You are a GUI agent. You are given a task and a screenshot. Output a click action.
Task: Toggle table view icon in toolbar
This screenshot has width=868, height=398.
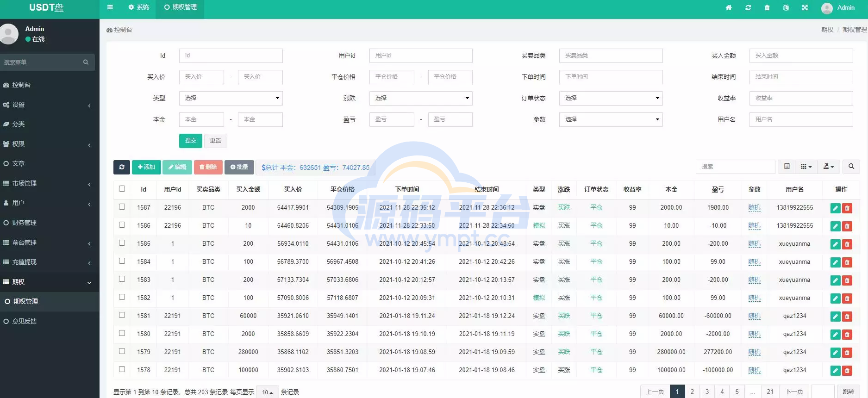coord(787,167)
